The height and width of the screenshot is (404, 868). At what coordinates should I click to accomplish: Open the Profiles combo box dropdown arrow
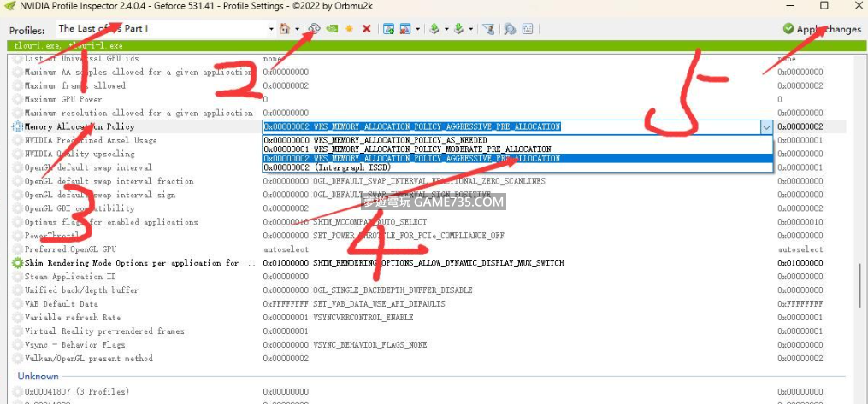tap(271, 29)
